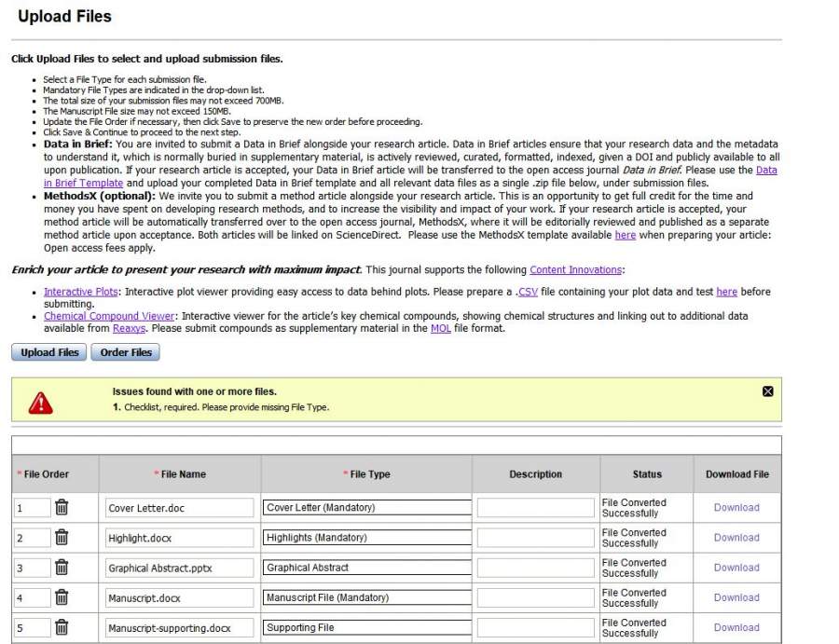Click the red warning triangle icon
The width and height of the screenshot is (839, 644).
pos(41,403)
